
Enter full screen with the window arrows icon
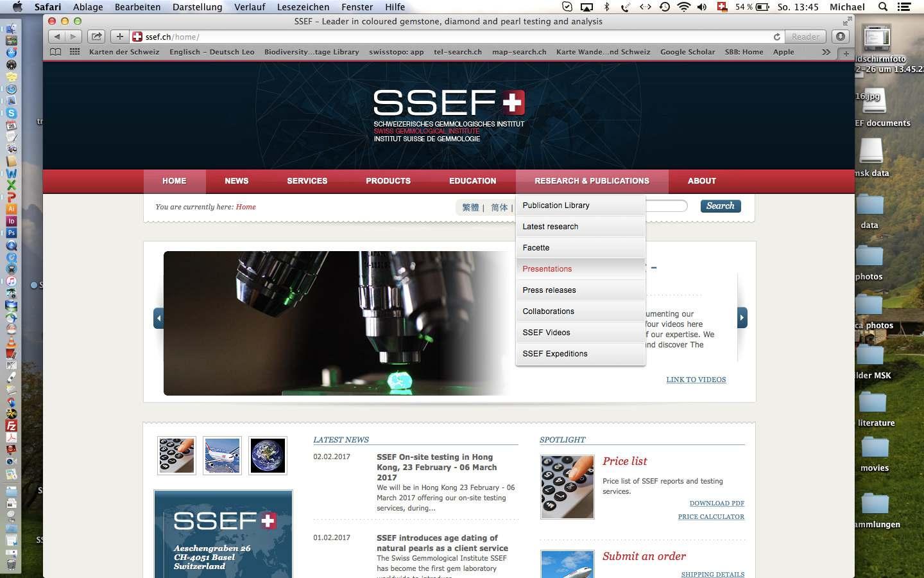pos(847,21)
